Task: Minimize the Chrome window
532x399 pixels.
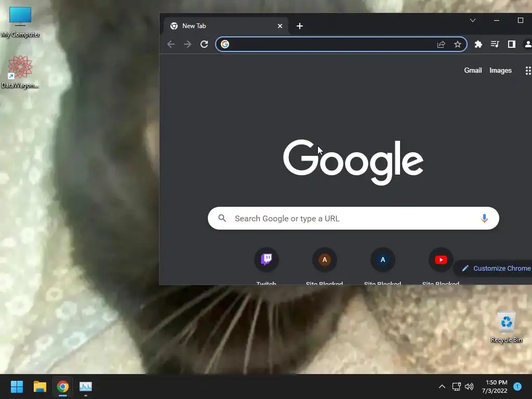Action: tap(497, 20)
